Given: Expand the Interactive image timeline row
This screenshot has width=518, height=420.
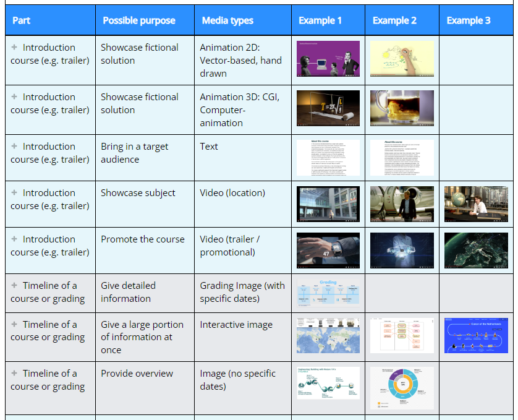Looking at the screenshot, I should point(14,324).
